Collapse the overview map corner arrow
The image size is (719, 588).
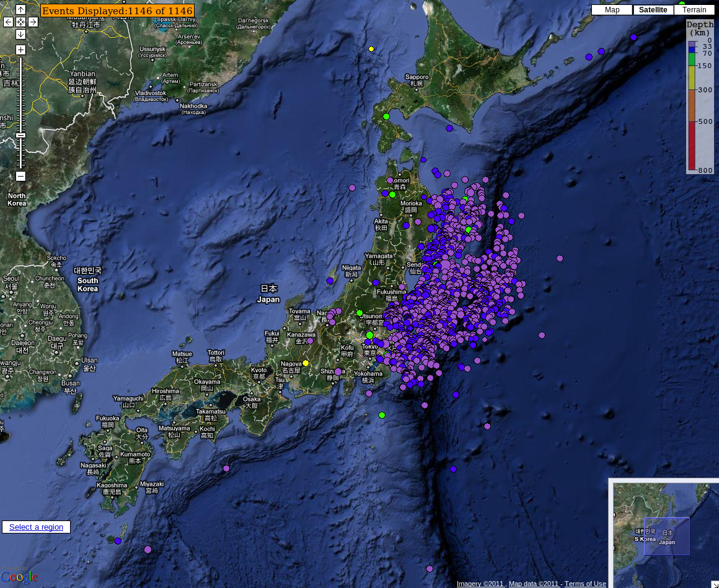715,584
